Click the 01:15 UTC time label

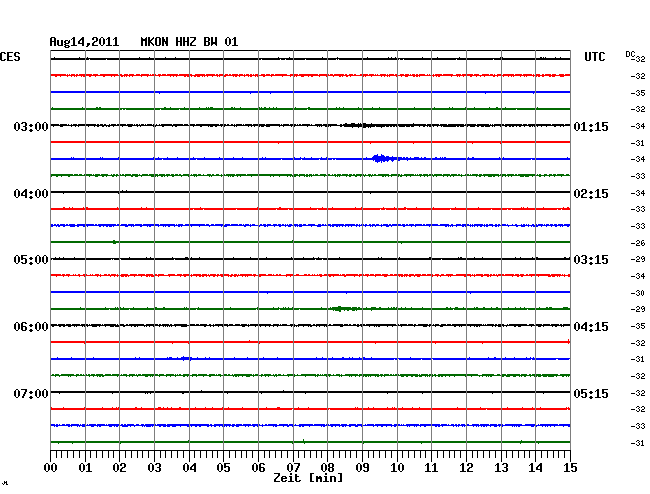591,126
